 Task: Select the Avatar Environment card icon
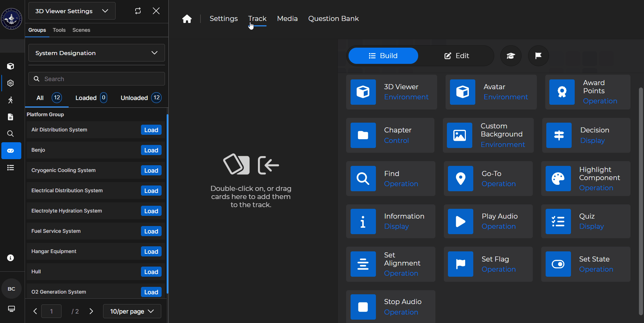pos(462,92)
